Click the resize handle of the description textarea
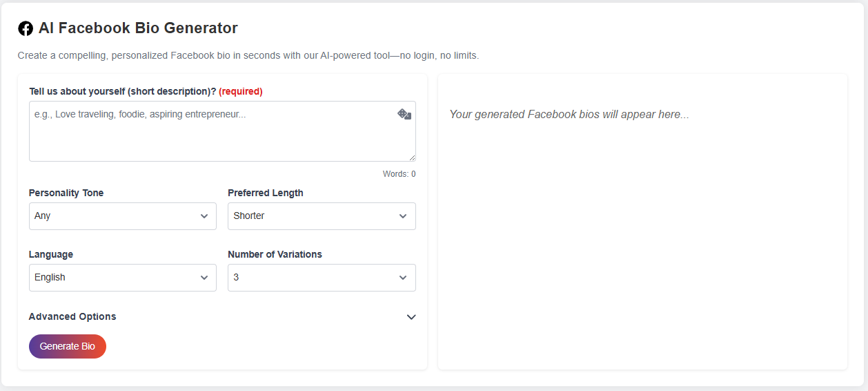The width and height of the screenshot is (868, 391). coord(412,158)
